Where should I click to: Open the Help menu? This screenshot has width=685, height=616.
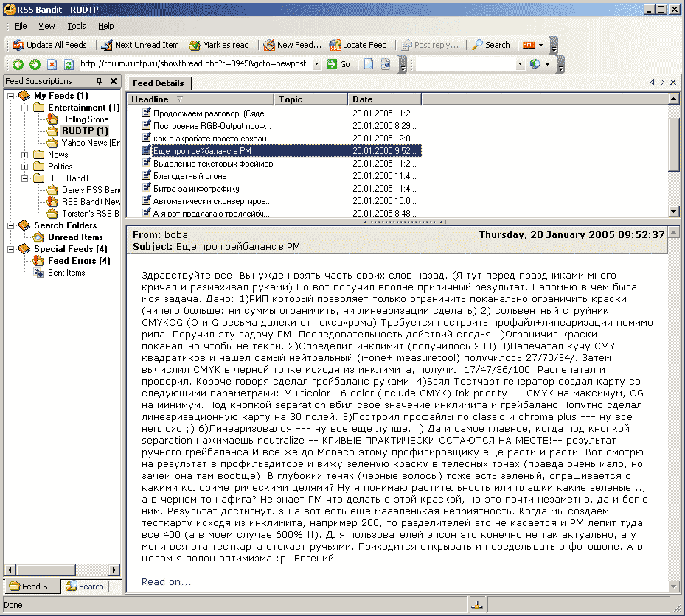[105, 27]
